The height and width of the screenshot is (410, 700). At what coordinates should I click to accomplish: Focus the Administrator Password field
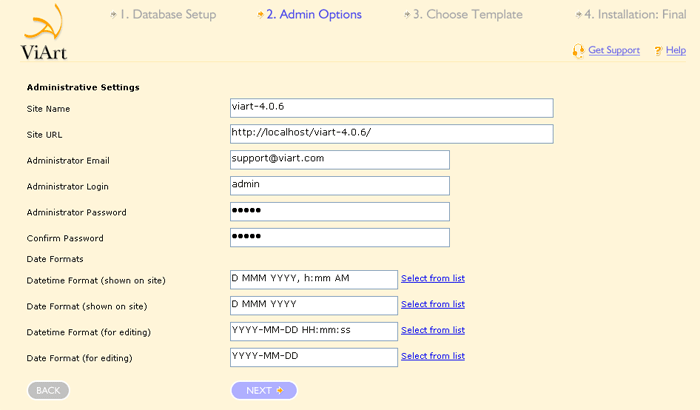[x=340, y=212]
